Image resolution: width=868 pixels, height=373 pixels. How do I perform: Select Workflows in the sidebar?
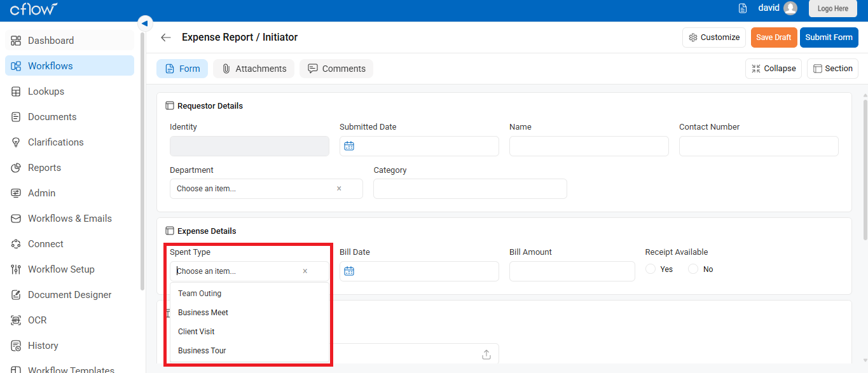(69, 65)
